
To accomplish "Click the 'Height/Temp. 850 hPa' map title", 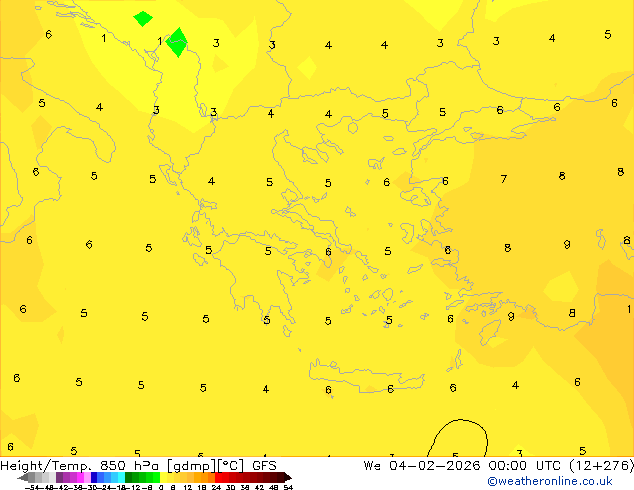I will click(80, 466).
